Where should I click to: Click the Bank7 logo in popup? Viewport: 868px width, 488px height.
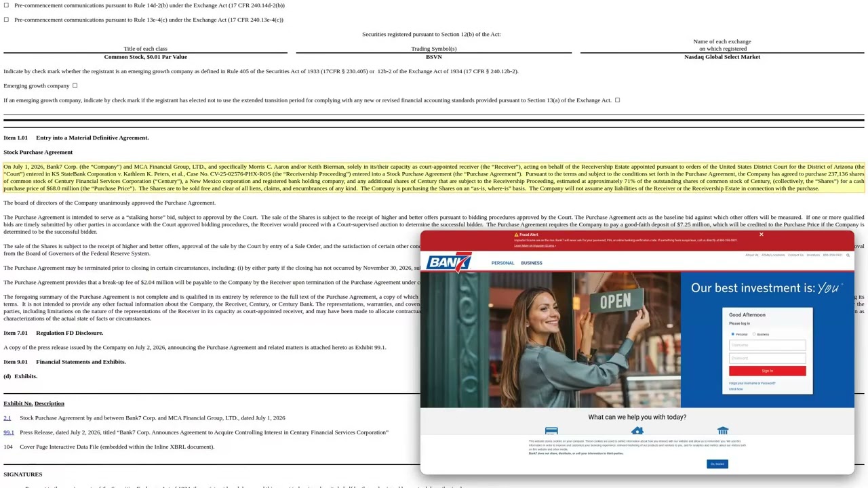(449, 262)
